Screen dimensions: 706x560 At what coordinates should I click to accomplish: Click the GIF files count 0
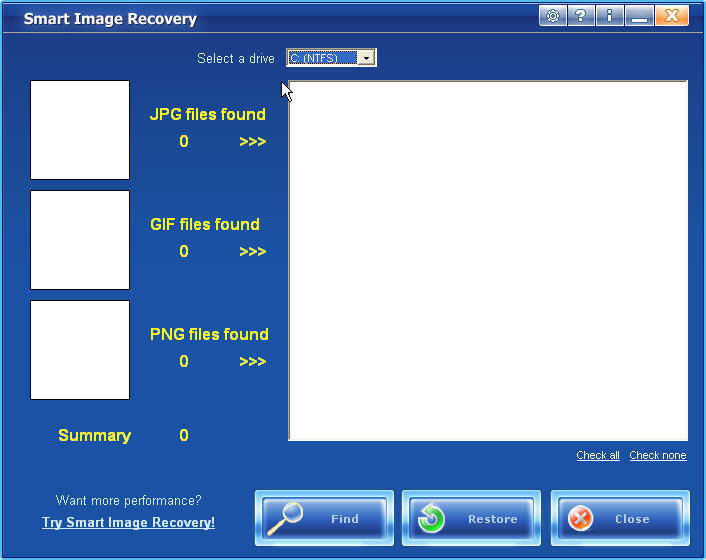click(x=184, y=251)
